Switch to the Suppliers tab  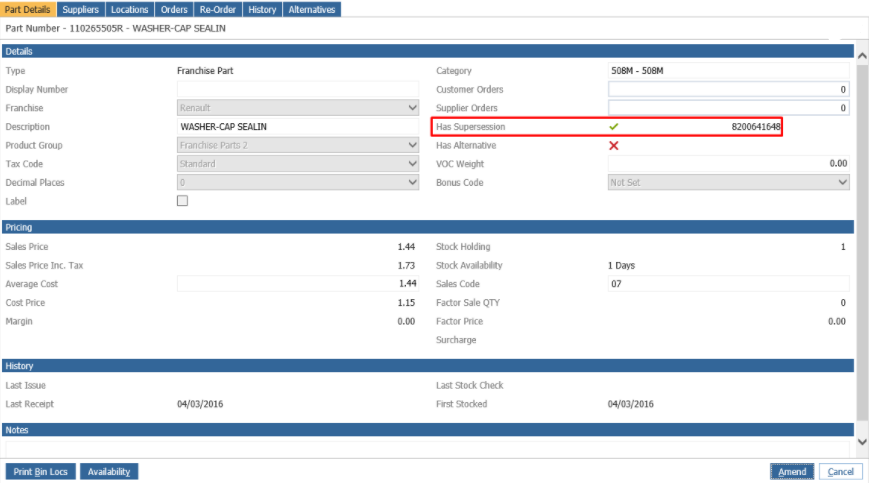[81, 9]
